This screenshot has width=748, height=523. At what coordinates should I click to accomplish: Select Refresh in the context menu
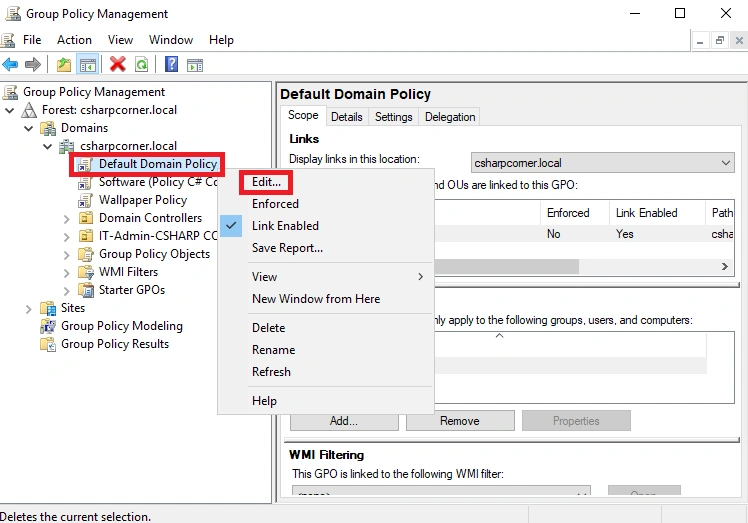(x=271, y=372)
